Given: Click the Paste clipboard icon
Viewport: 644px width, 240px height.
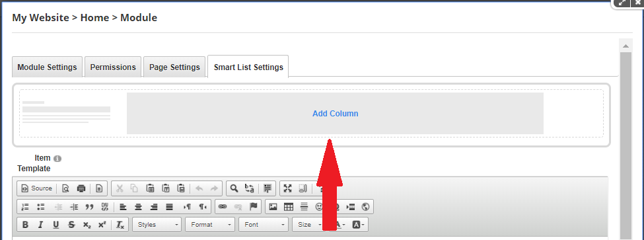Looking at the screenshot, I should coord(151,188).
